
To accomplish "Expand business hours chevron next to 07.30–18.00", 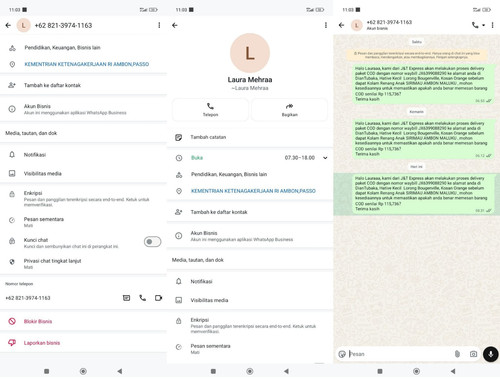I will [x=325, y=158].
